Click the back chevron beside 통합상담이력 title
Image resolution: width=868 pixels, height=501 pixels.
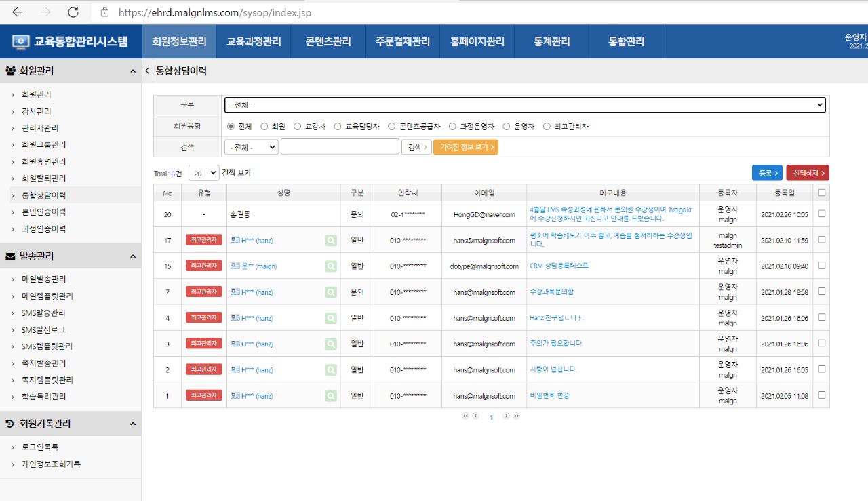point(148,71)
